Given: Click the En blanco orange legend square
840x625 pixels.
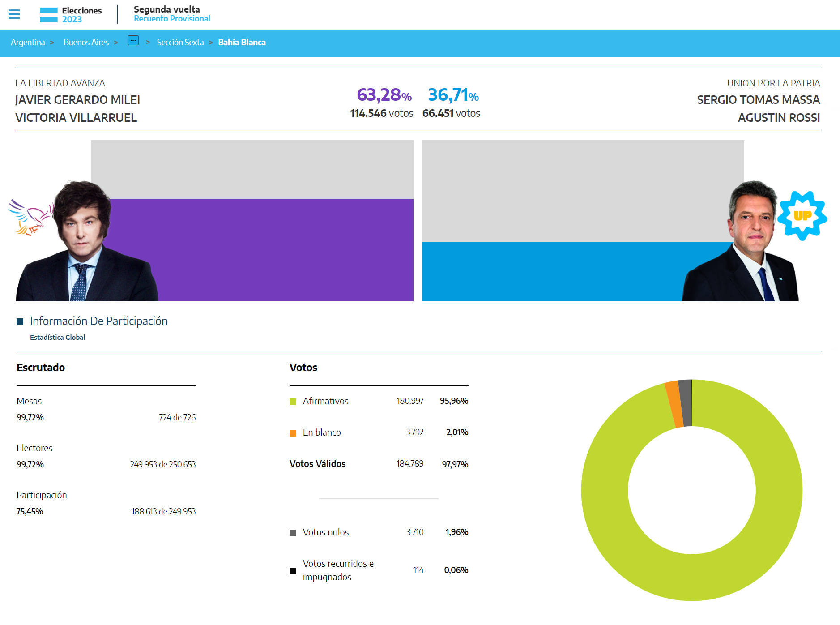Looking at the screenshot, I should 293,433.
